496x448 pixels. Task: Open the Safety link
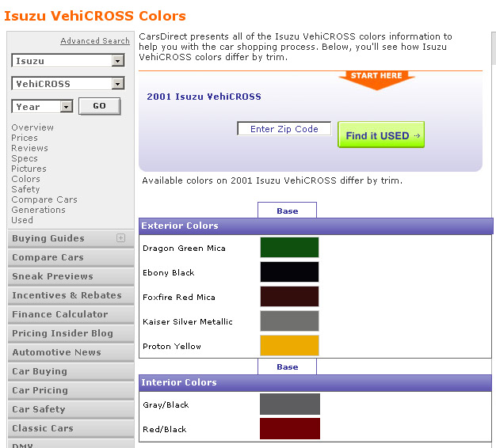(25, 189)
